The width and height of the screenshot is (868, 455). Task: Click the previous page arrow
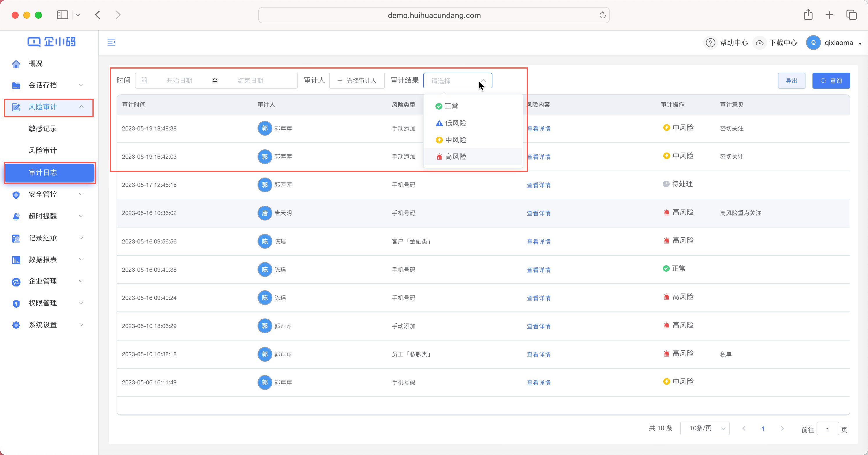pyautogui.click(x=744, y=428)
